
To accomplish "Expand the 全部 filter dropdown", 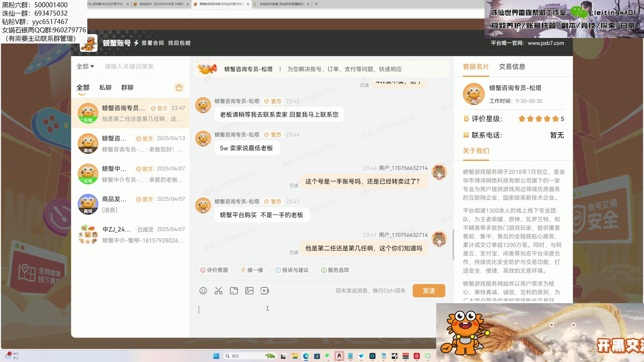I will (85, 66).
